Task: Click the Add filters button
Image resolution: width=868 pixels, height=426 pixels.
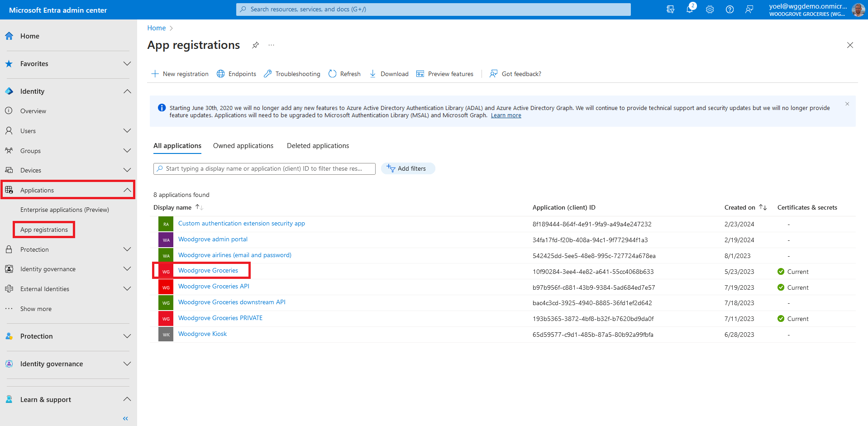Action: (x=407, y=168)
